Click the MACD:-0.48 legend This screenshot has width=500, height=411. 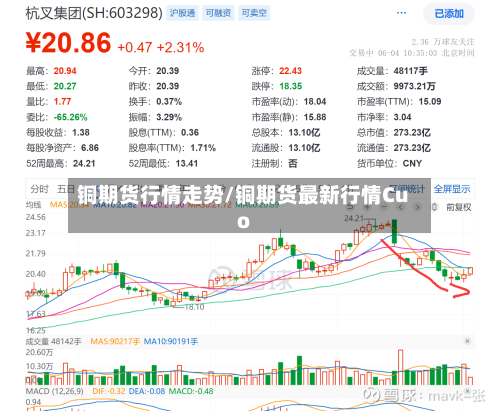click(191, 391)
